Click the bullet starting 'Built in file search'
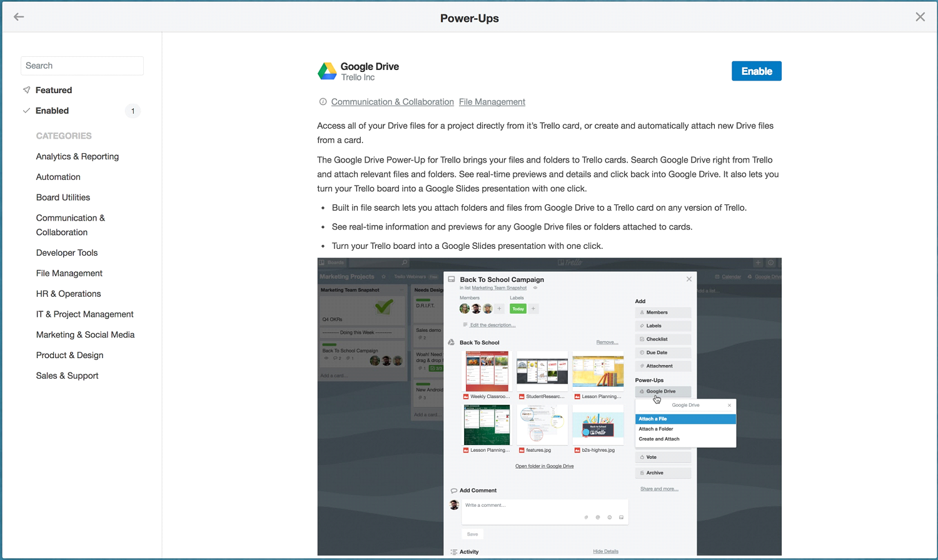 539,207
